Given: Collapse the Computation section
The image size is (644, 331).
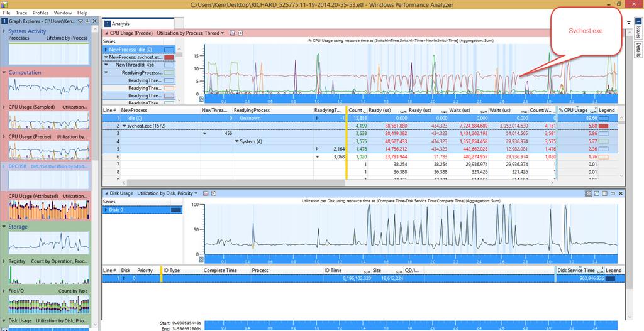Looking at the screenshot, I should click(4, 73).
